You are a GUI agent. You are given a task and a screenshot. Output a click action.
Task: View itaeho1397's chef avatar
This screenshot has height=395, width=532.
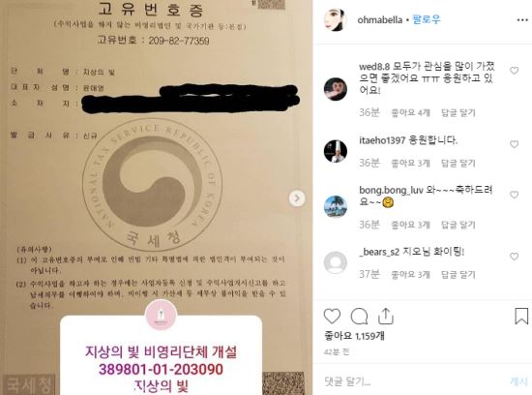click(336, 151)
